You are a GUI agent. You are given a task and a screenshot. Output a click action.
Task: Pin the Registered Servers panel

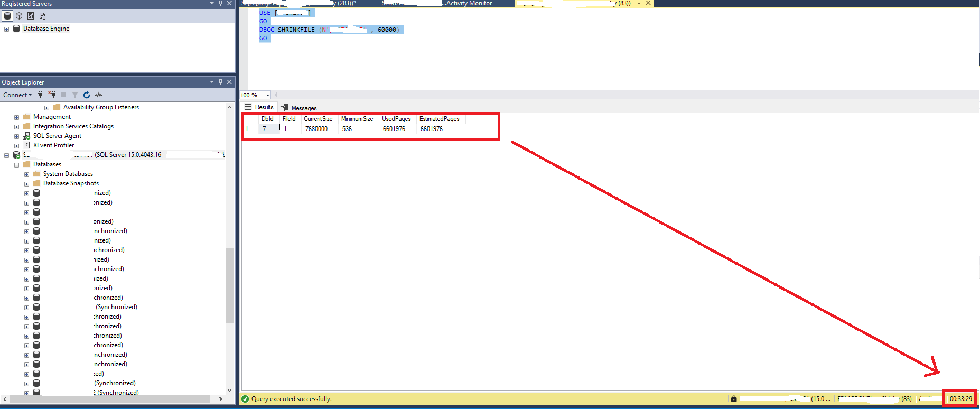pyautogui.click(x=220, y=3)
